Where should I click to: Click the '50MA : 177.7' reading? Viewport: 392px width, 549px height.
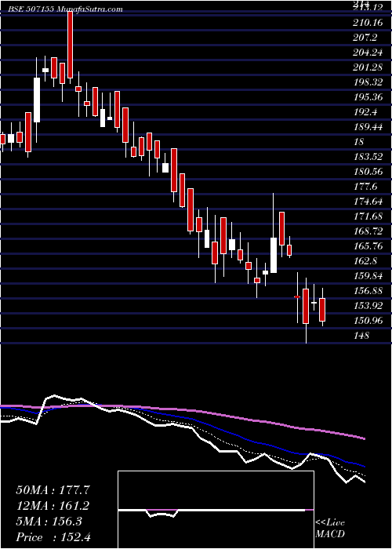pos(53,489)
